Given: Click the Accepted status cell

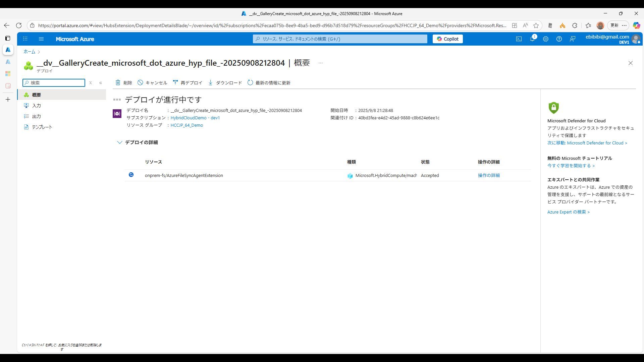Looking at the screenshot, I should pyautogui.click(x=430, y=175).
